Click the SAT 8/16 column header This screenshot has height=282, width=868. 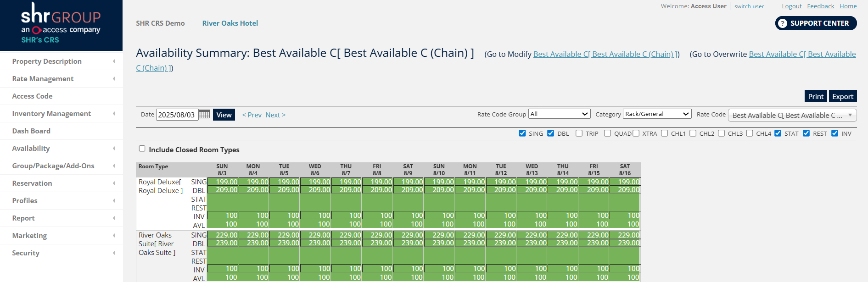point(625,170)
